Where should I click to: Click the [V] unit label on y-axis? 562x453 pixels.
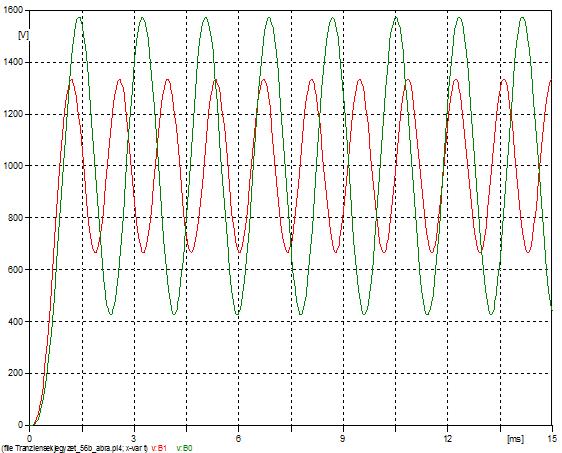point(23,35)
